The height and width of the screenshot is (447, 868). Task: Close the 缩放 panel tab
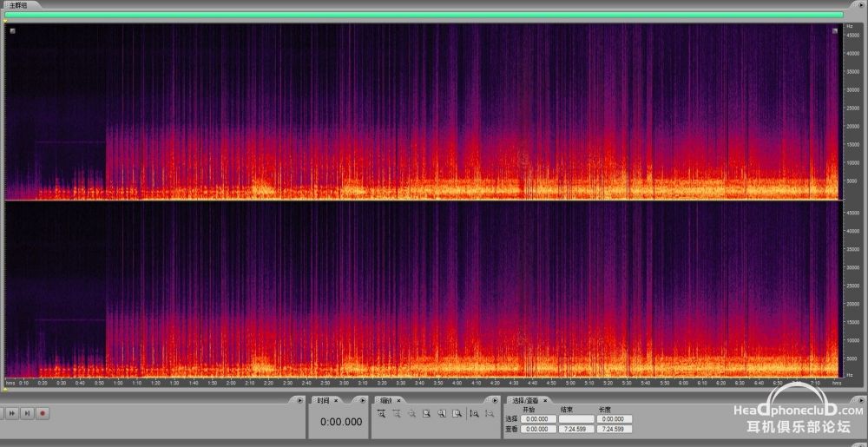coord(398,400)
